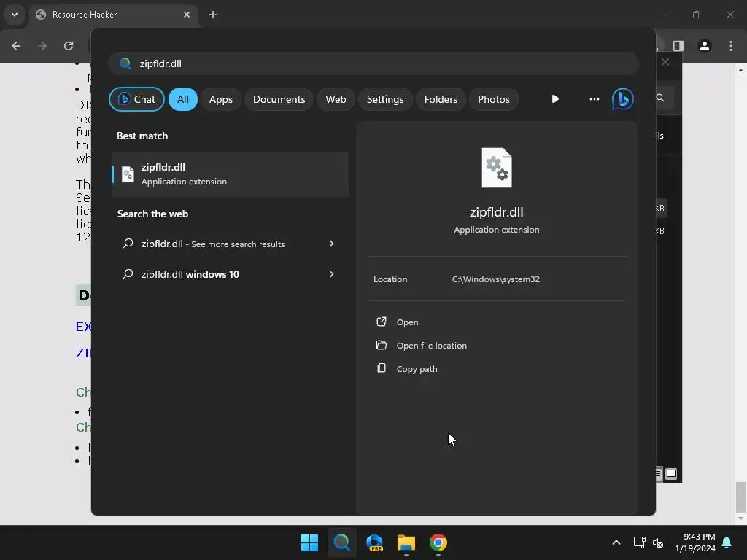Close the File Explorer window behind search
The height and width of the screenshot is (560, 747).
click(x=665, y=62)
